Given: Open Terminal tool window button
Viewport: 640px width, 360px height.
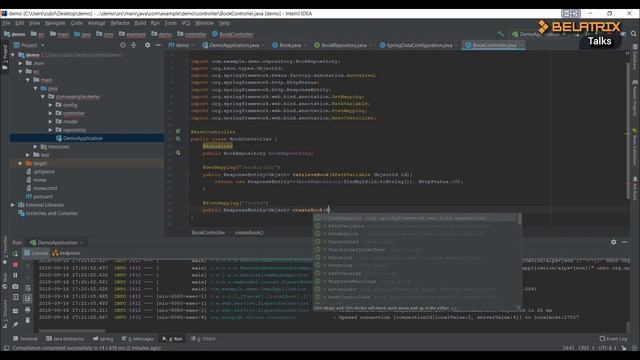Looking at the screenshot, I should (x=25, y=339).
